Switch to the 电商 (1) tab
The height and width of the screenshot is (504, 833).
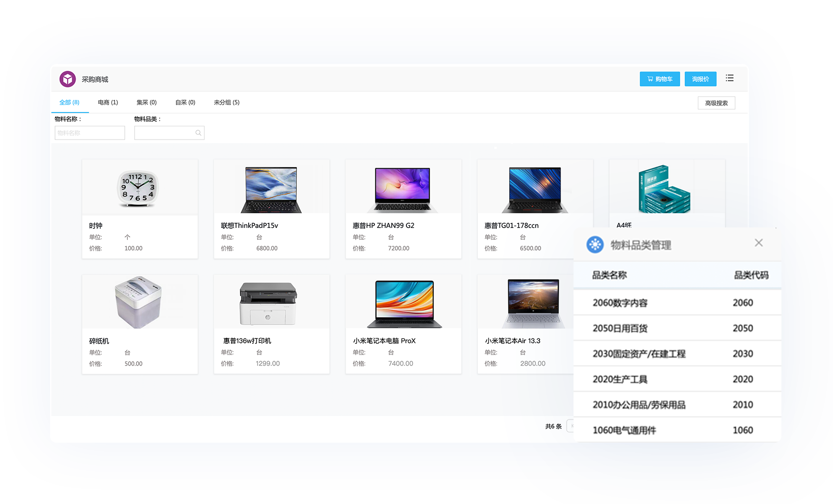(108, 103)
